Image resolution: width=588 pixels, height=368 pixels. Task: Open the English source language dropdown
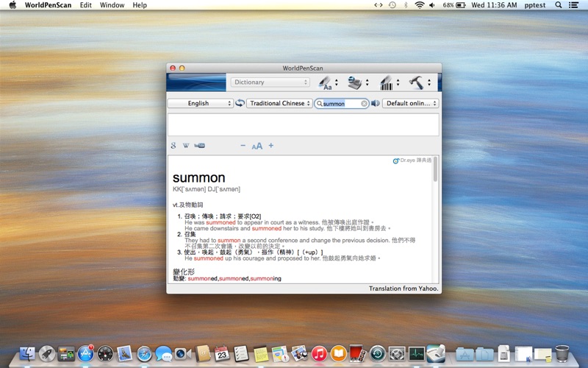click(x=200, y=103)
